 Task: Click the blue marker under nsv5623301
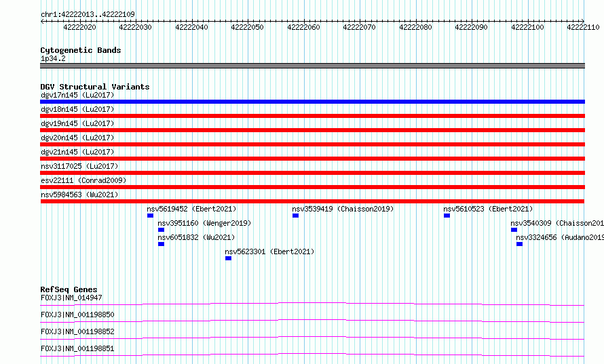click(x=229, y=258)
